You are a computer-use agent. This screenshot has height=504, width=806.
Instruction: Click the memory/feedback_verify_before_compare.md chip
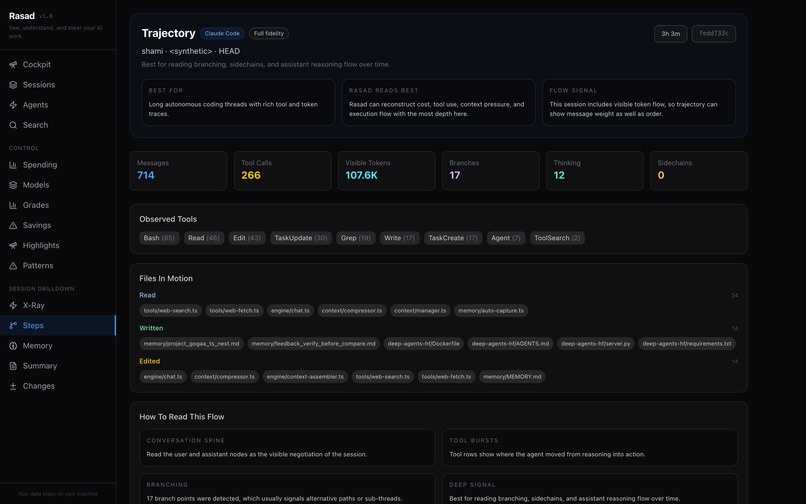click(x=314, y=344)
